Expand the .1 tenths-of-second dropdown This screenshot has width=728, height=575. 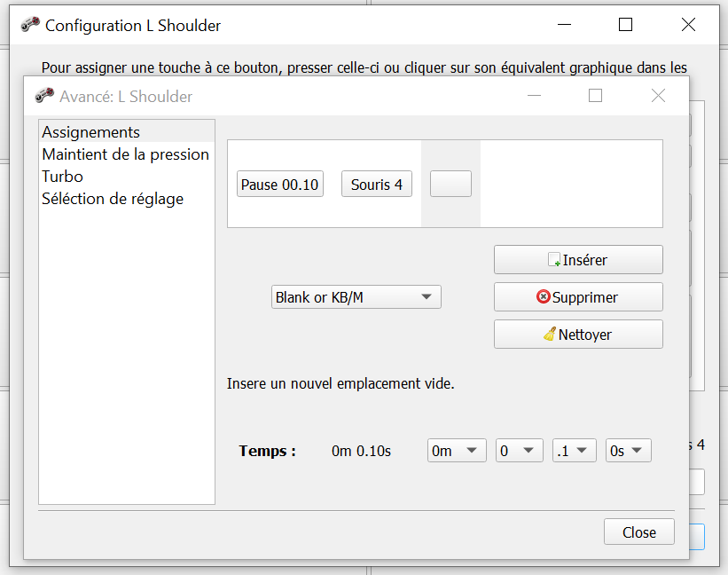click(573, 451)
